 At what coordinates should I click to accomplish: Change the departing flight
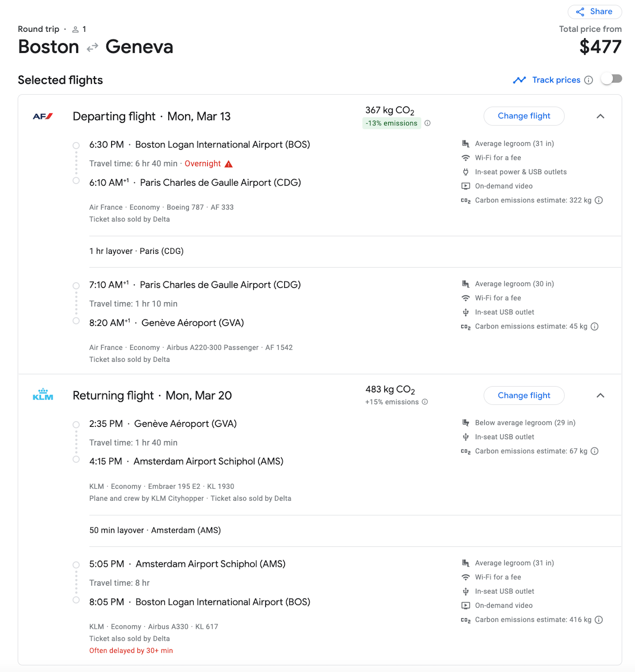(524, 116)
